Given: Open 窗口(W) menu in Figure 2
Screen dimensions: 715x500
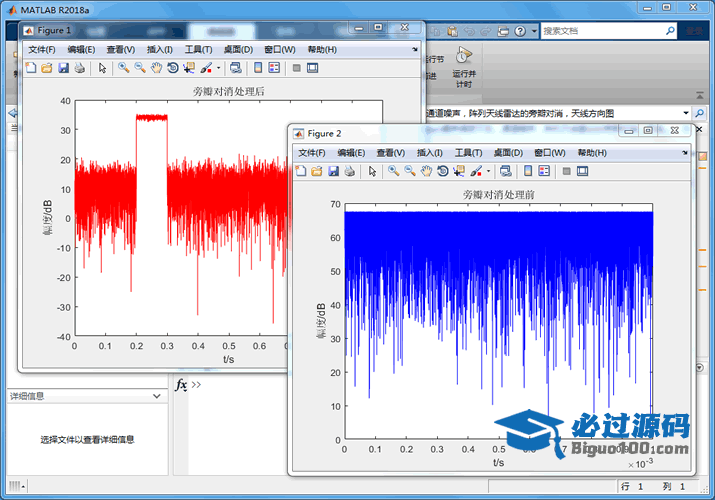Looking at the screenshot, I should (549, 153).
